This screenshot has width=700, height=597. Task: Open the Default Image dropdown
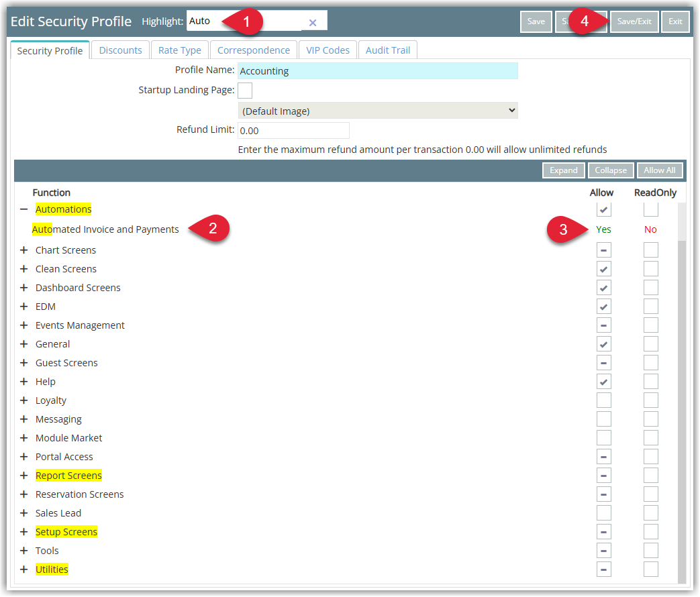click(x=378, y=111)
